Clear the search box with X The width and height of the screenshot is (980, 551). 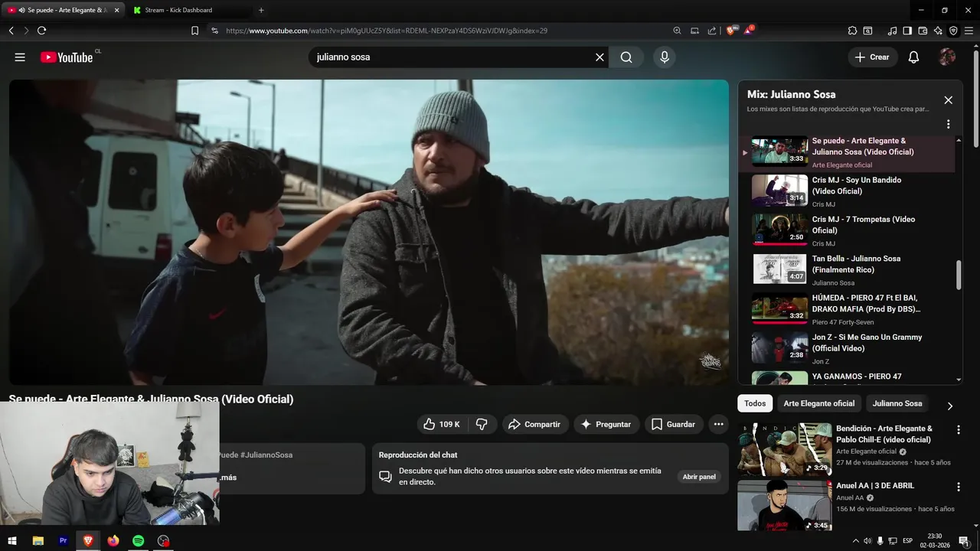[x=599, y=57]
